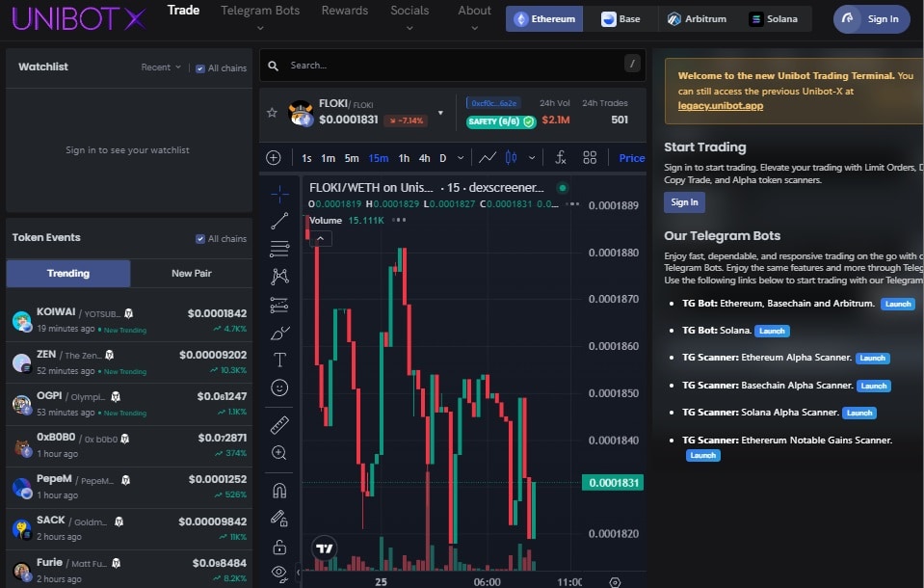Switch to line chart style icon

(488, 157)
